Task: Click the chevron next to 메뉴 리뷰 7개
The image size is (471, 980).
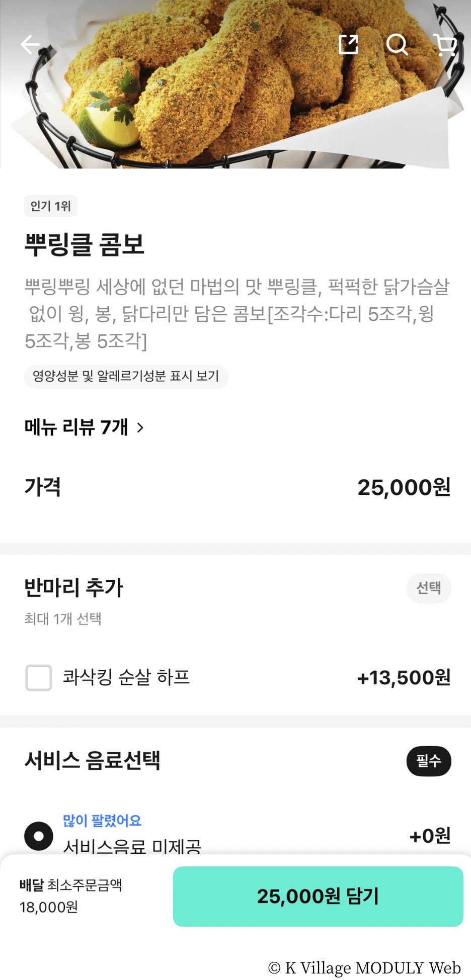Action: pyautogui.click(x=140, y=427)
